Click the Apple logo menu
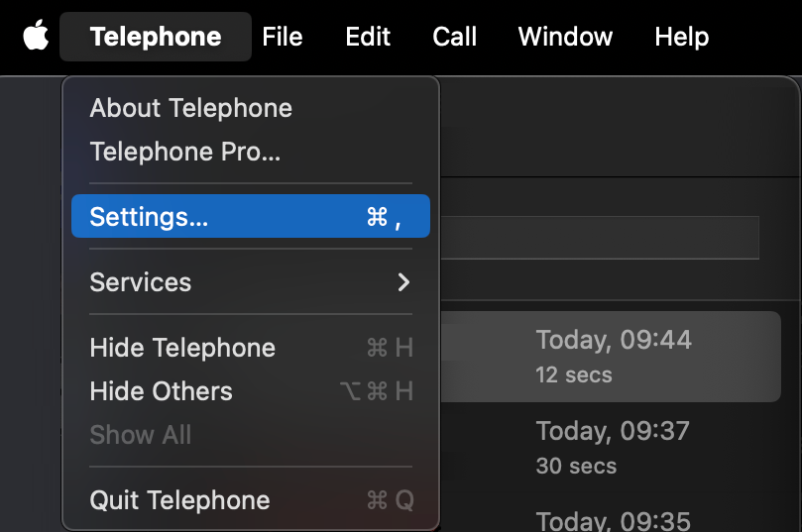 (36, 37)
